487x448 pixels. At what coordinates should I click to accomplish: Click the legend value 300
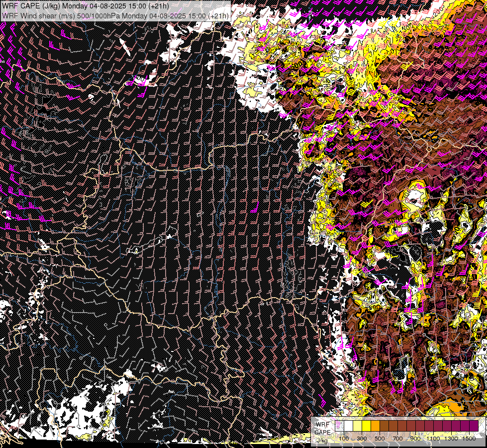click(362, 439)
